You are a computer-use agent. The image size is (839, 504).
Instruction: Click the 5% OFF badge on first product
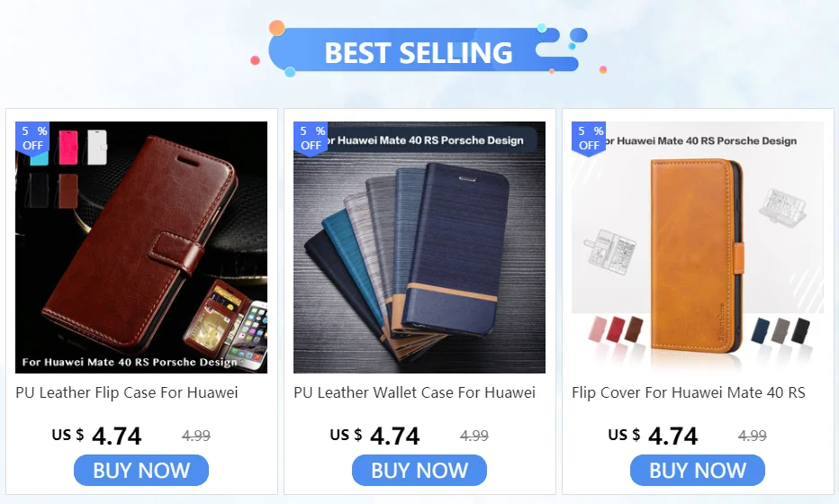click(x=32, y=138)
